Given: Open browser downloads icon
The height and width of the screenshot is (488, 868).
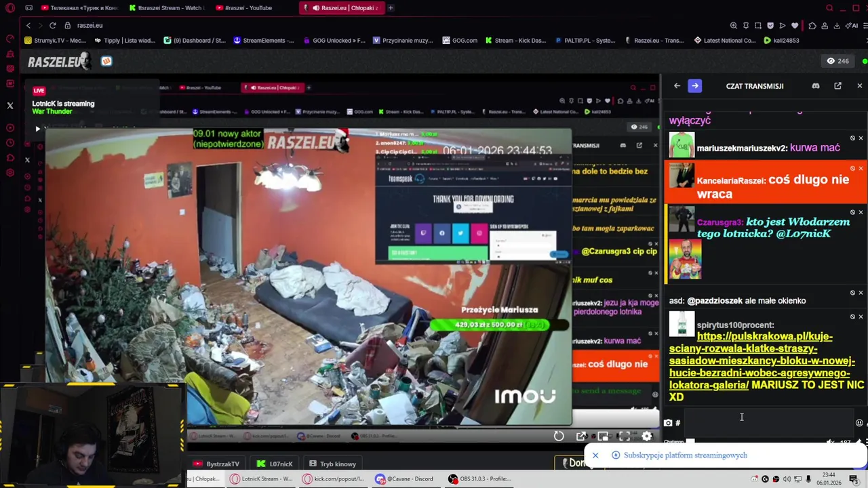Looking at the screenshot, I should tap(837, 26).
